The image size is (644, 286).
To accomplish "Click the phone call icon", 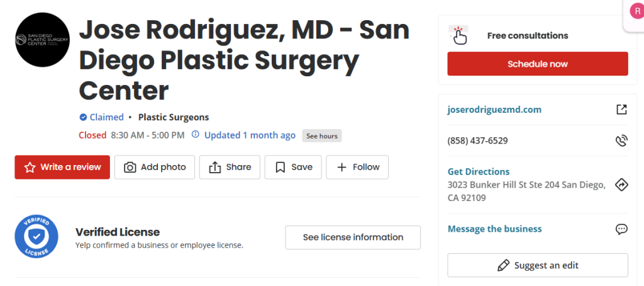I will 621,140.
